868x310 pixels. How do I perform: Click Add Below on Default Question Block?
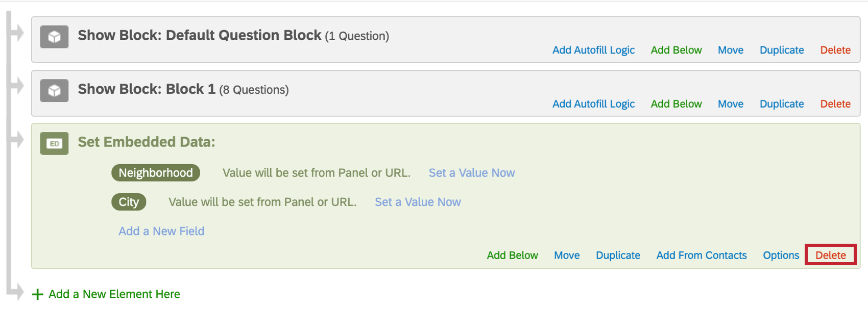(x=676, y=50)
